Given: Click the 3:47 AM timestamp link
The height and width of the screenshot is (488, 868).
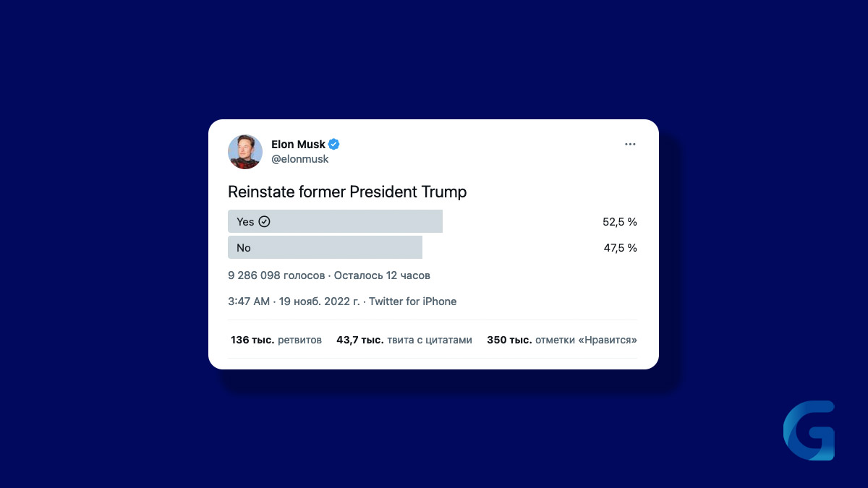Looking at the screenshot, I should (293, 301).
